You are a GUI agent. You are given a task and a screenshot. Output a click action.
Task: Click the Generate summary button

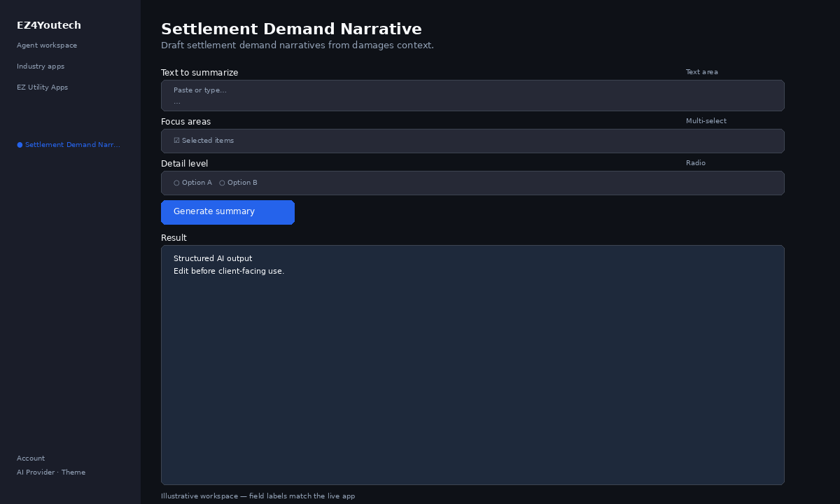coord(227,212)
